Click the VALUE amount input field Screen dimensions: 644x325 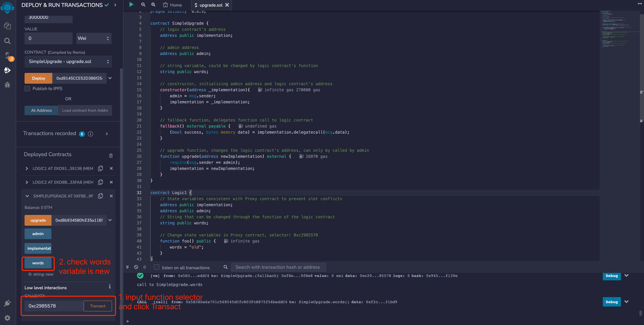(48, 38)
